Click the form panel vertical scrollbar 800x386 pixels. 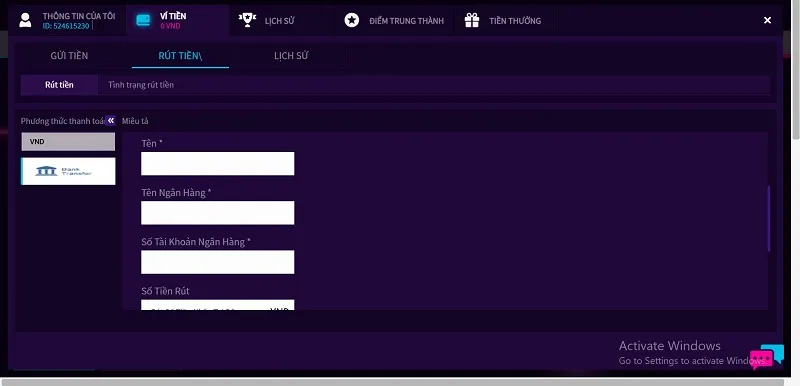click(x=769, y=219)
